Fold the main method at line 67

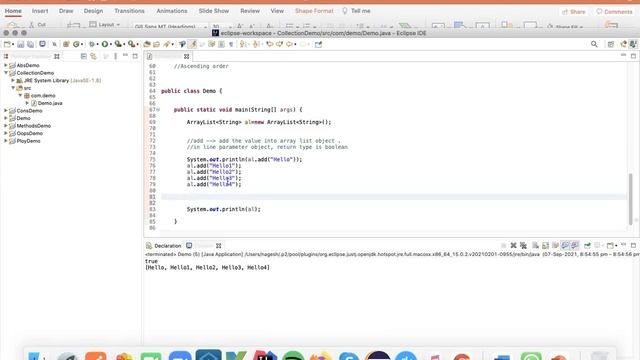158,109
